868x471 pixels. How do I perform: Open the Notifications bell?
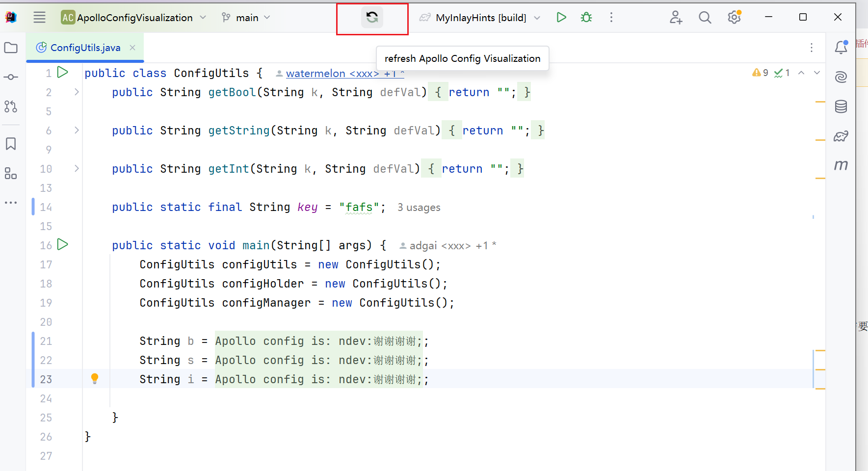(x=841, y=47)
